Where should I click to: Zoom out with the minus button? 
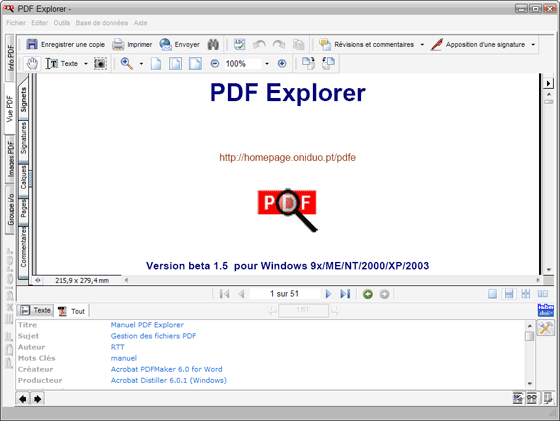point(215,64)
